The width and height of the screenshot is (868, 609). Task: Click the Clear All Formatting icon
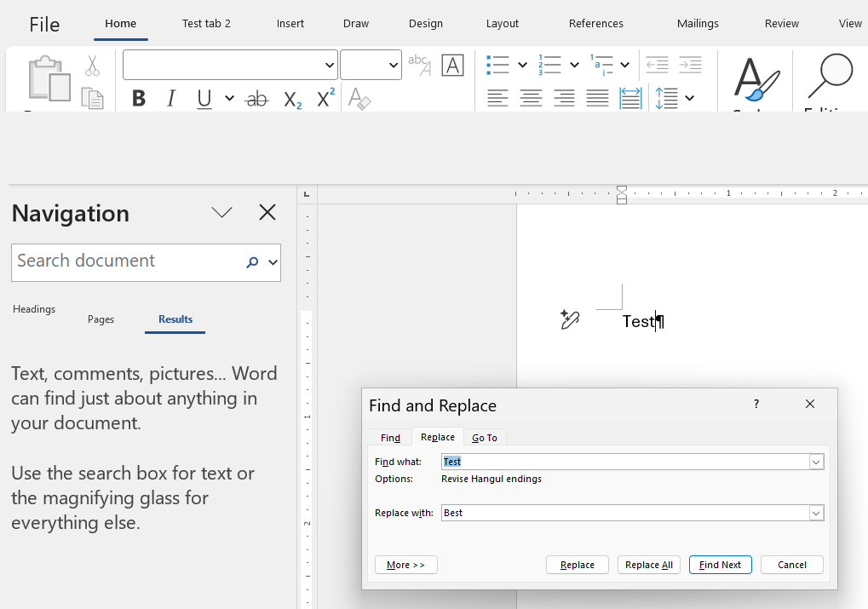click(x=359, y=99)
